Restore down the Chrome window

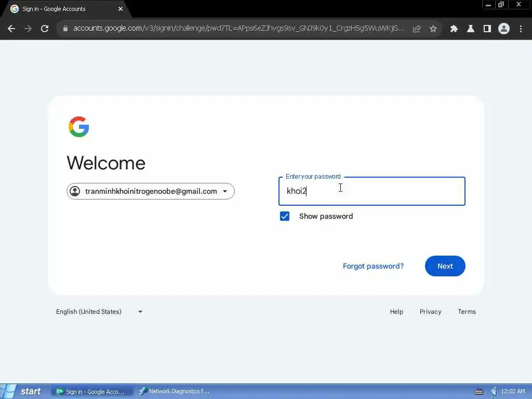501,5
